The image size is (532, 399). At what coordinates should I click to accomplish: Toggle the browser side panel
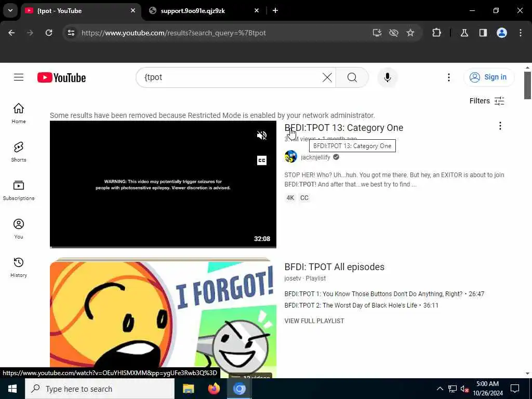tap(483, 33)
